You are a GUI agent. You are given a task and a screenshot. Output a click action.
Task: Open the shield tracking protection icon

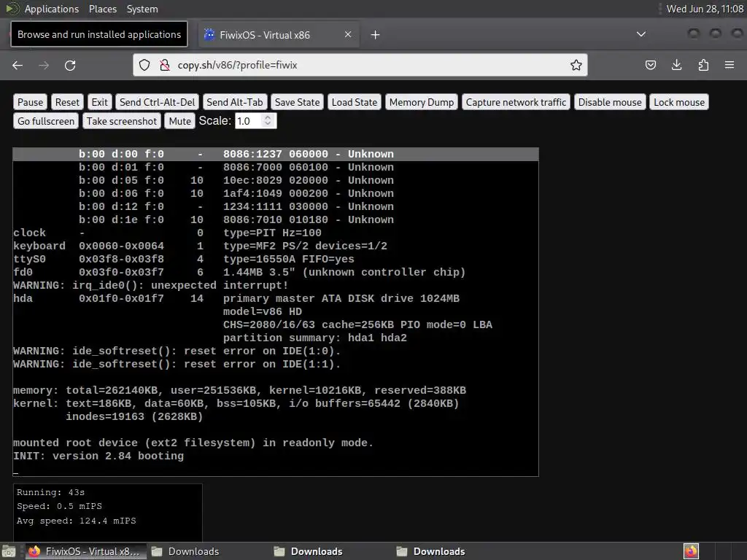pos(144,65)
